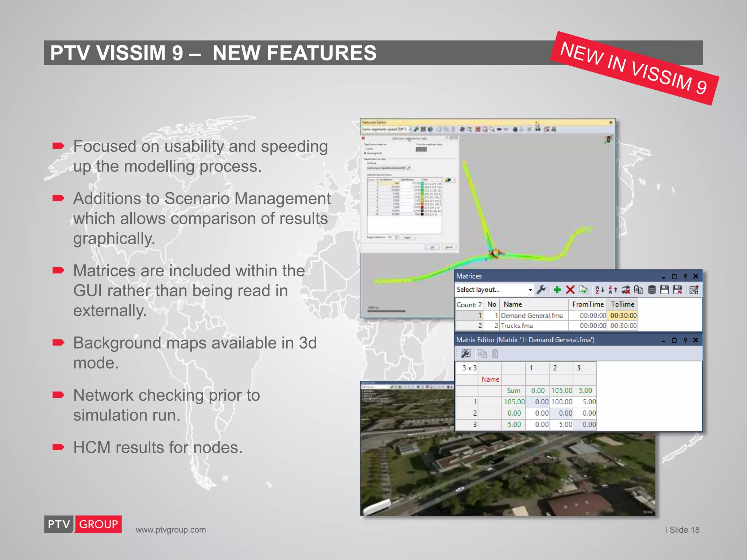This screenshot has height=560, width=747.
Task: Edit attribute with pencil icon in dialog
Action: 409,168
